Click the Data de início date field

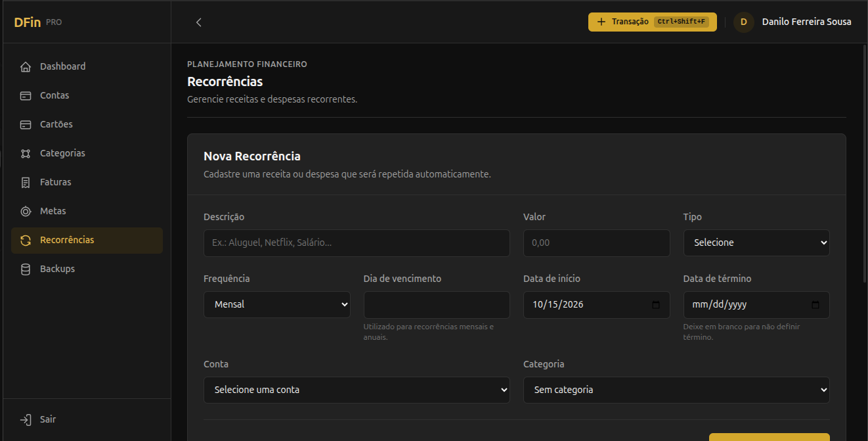tap(596, 305)
